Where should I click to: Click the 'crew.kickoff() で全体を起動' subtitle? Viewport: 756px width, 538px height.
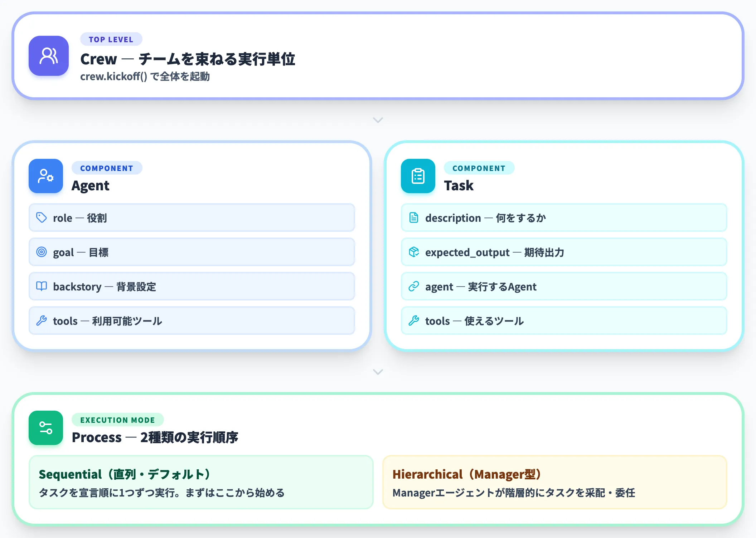(x=145, y=77)
